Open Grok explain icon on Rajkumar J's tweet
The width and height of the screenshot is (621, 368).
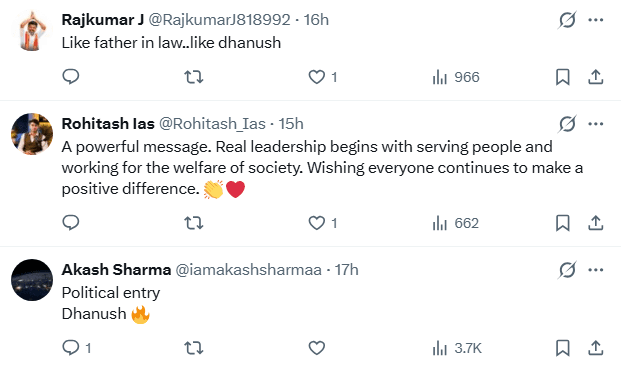[x=567, y=20]
